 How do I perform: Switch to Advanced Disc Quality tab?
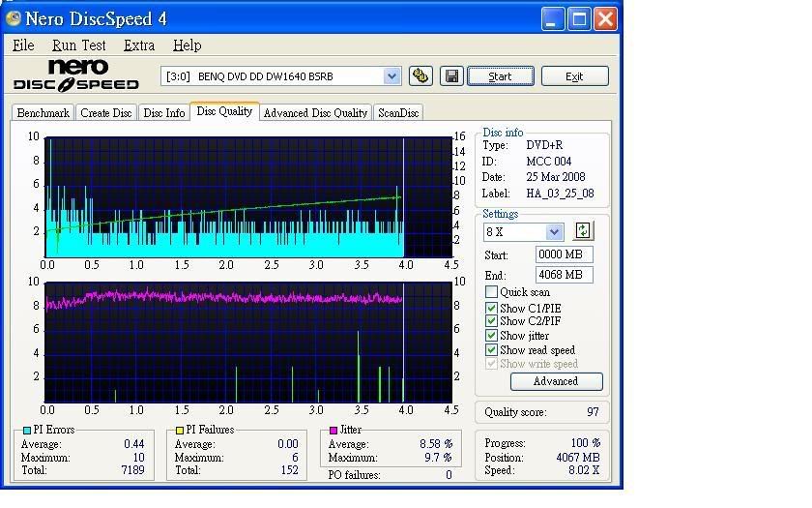pyautogui.click(x=315, y=113)
